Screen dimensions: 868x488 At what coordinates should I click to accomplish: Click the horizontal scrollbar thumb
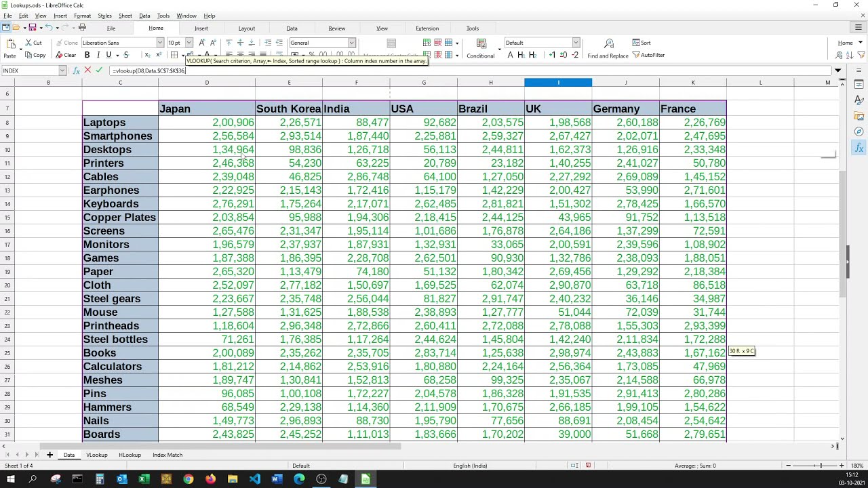point(220,446)
